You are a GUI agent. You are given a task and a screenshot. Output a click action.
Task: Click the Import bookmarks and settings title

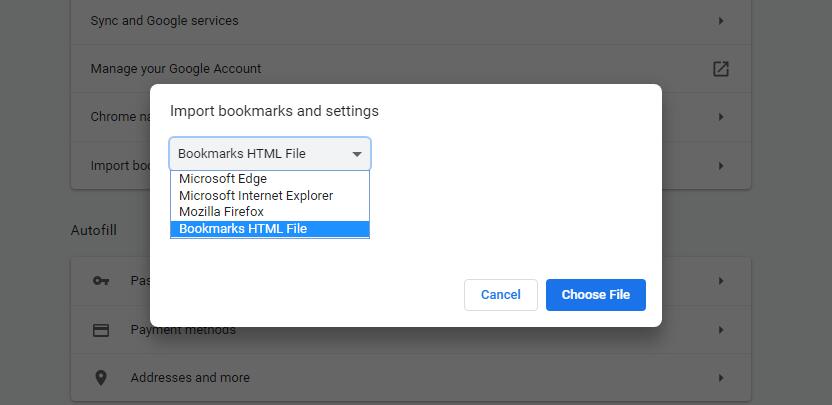274,111
